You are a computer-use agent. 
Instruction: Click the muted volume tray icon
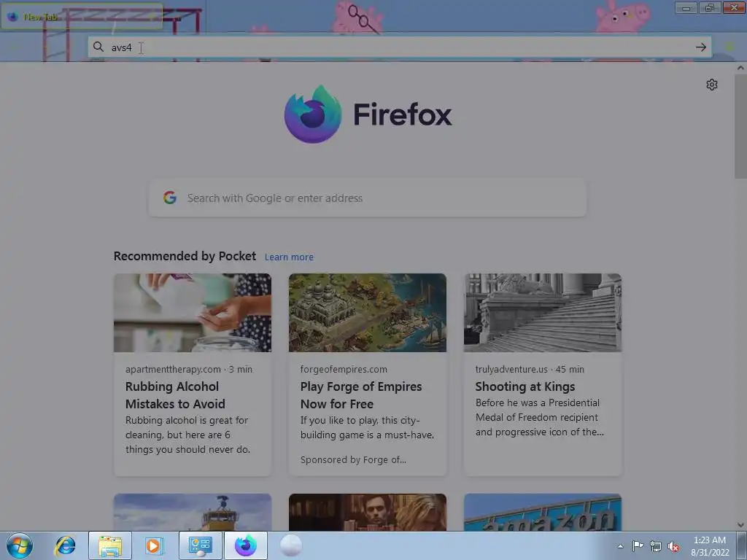[673, 547]
